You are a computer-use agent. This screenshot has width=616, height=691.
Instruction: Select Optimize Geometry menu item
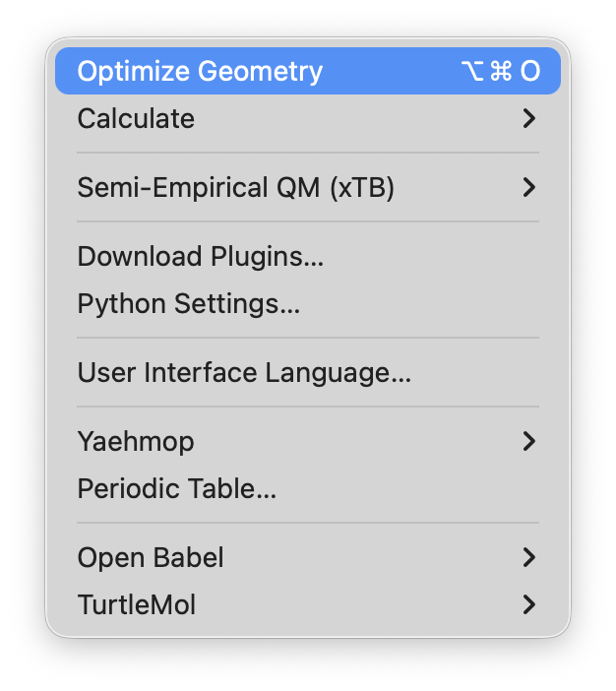click(200, 72)
